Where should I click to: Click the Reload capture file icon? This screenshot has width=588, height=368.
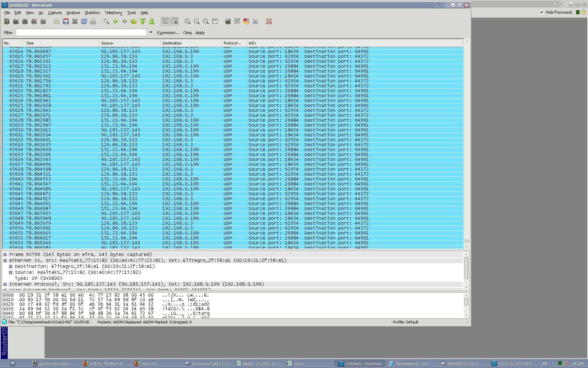pos(84,22)
